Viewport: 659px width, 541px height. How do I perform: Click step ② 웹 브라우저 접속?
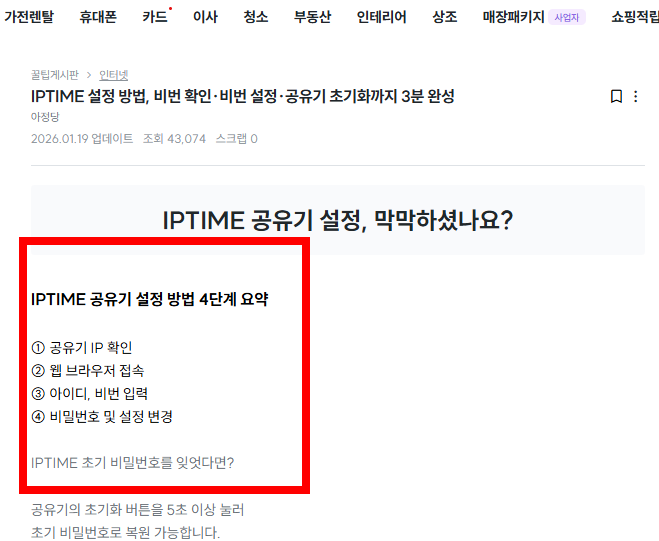tap(87, 371)
